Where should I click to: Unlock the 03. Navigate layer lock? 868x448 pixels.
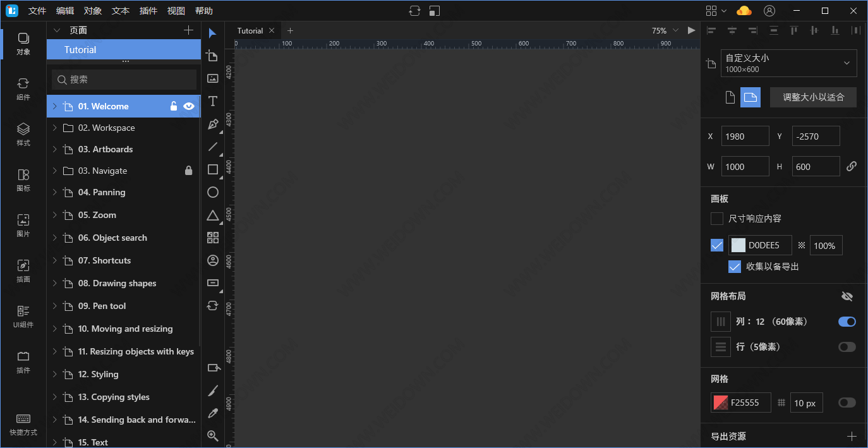tap(188, 171)
